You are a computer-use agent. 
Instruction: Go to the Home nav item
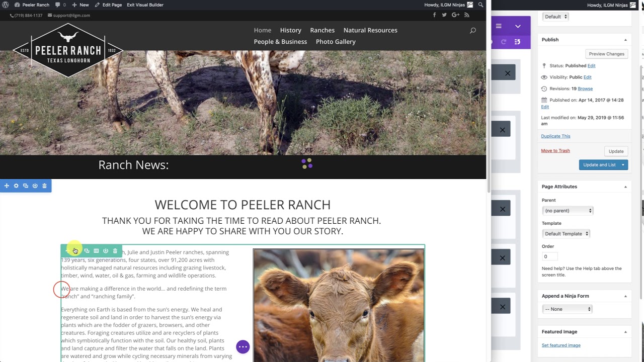coord(263,30)
